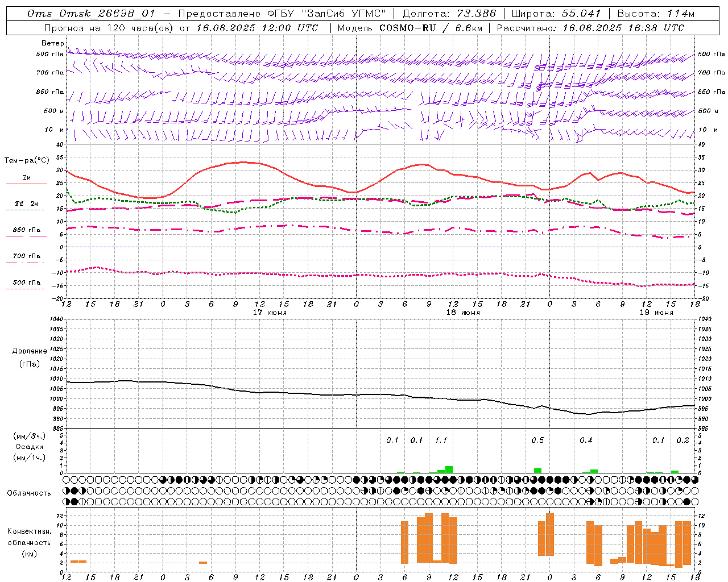Click the station title "Oms_Omsk_26698_01"
Image resolution: width=728 pixels, height=582 pixels.
click(91, 14)
